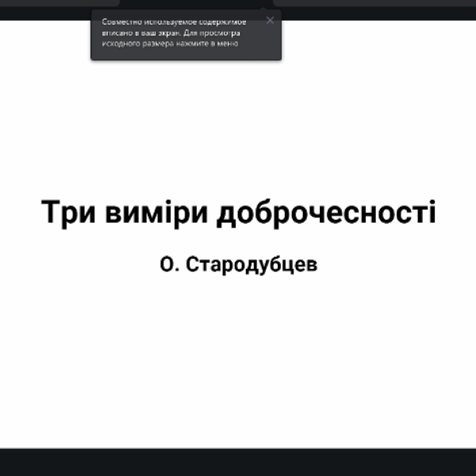Click the blank white area above the slide title
Image resolution: width=476 pixels, height=476 pixels.
point(238,127)
